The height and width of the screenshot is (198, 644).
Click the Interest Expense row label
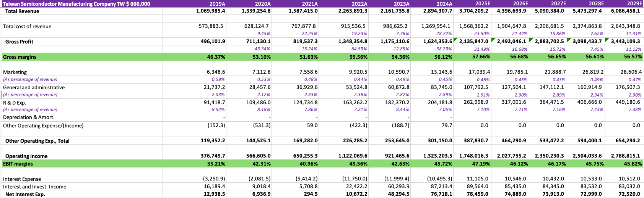(22, 179)
